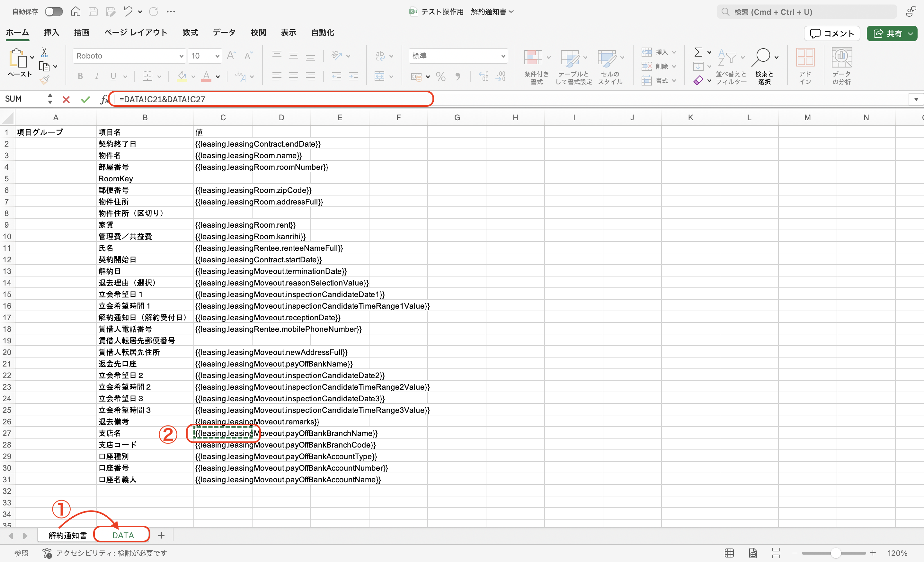The width and height of the screenshot is (924, 562).
Task: Switch to the 数式 ribbon tab
Action: (190, 33)
